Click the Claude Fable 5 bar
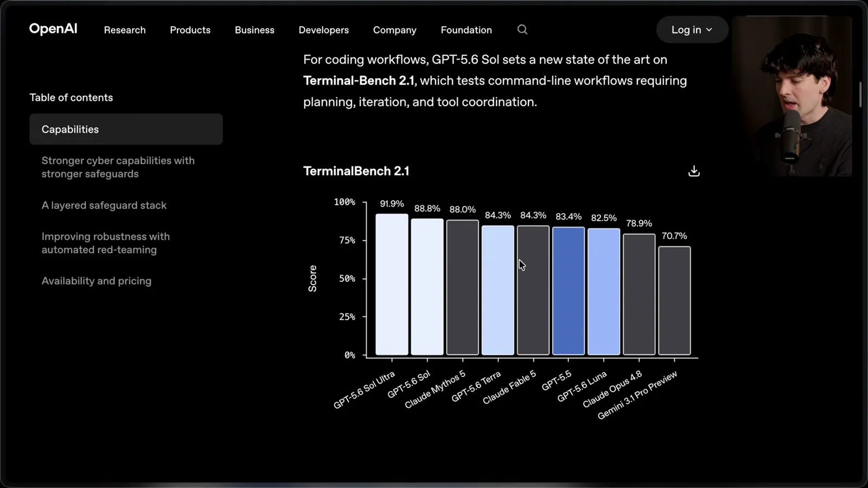This screenshot has height=488, width=868. tap(533, 291)
